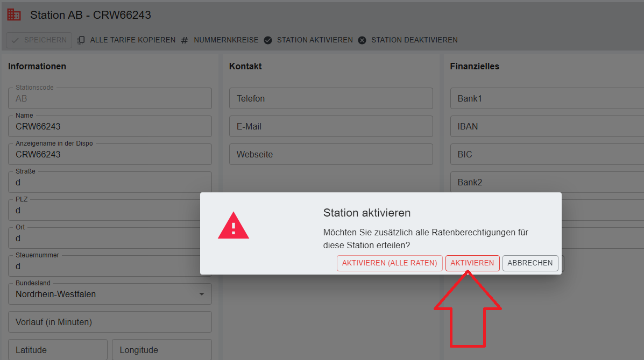Click the Longitude field
This screenshot has height=360, width=644.
(162, 350)
